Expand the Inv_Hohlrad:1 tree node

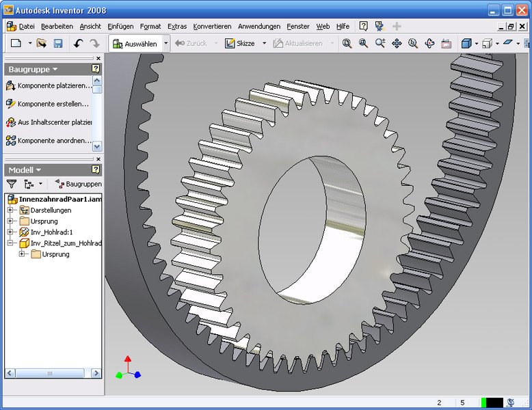pyautogui.click(x=10, y=232)
